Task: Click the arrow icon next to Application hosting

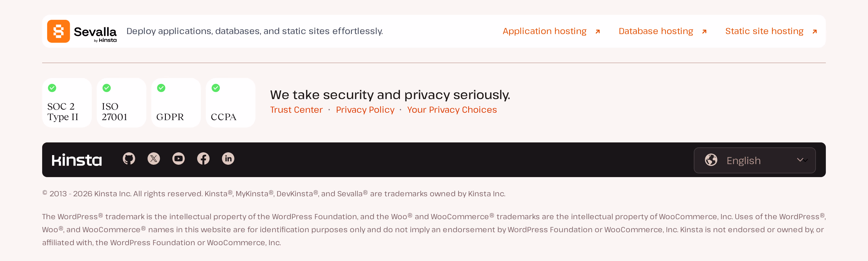Action: (598, 32)
